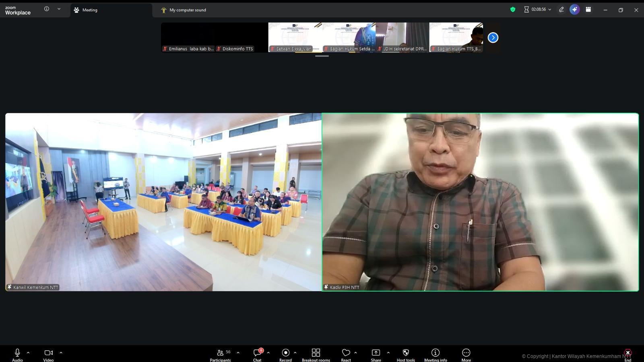This screenshot has height=362, width=644.
Task: Expand audio settings arrow next to Audio
Action: (28, 353)
